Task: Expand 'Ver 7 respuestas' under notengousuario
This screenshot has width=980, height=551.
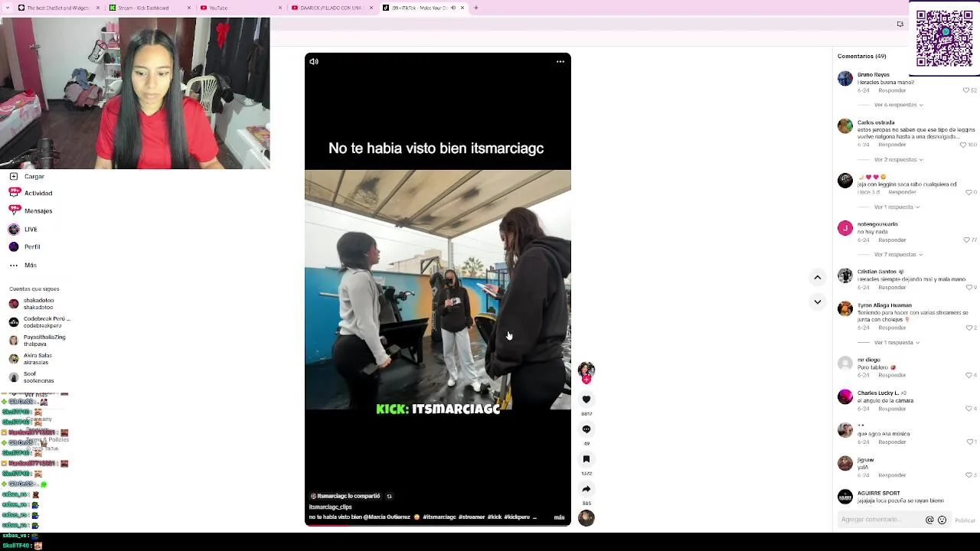Action: (898, 255)
